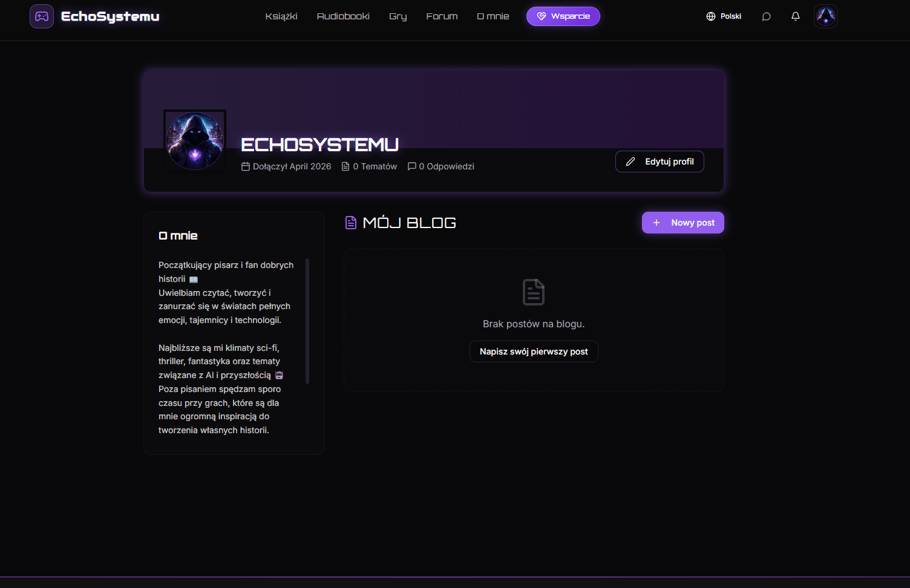Click the Mój Blog heading icon

coord(351,223)
